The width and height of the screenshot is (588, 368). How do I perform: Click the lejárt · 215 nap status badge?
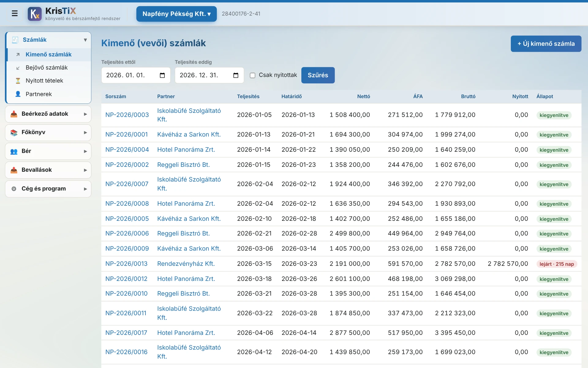(556, 264)
